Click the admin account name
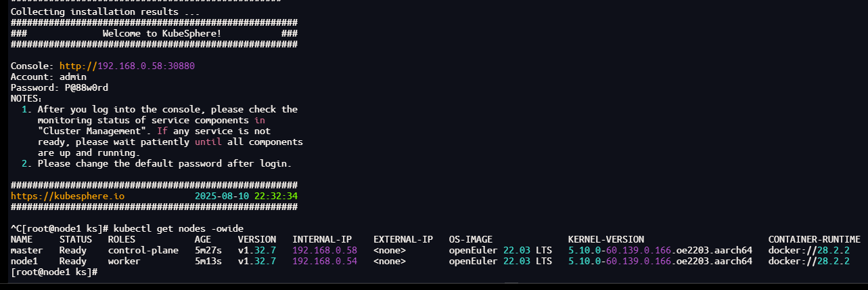 73,77
